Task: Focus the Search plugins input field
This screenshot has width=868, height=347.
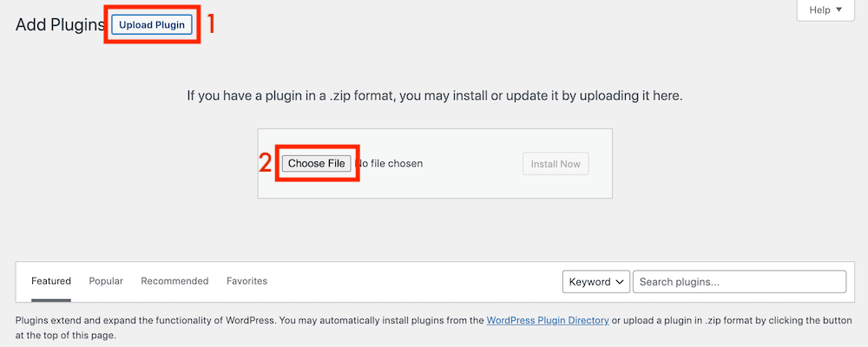Action: click(739, 282)
